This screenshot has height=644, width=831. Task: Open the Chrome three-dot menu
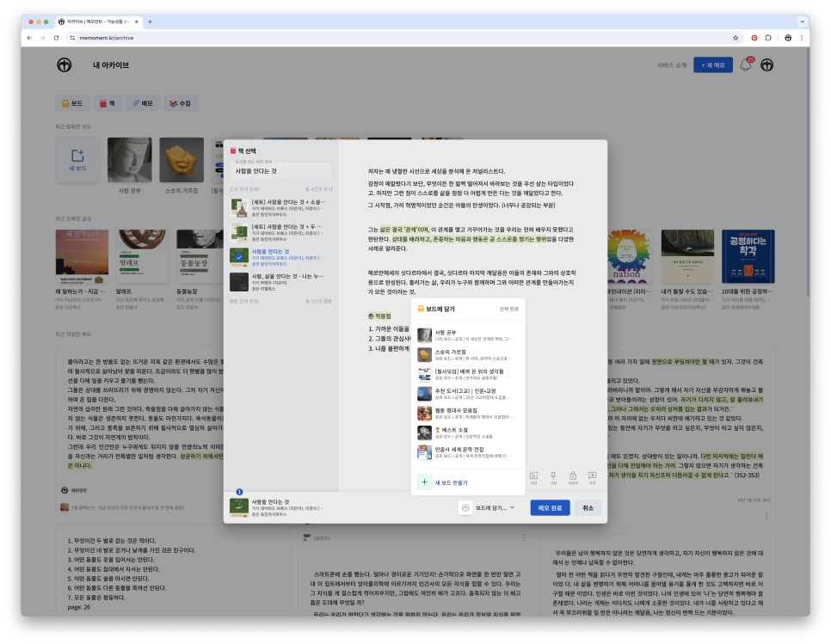coord(802,38)
